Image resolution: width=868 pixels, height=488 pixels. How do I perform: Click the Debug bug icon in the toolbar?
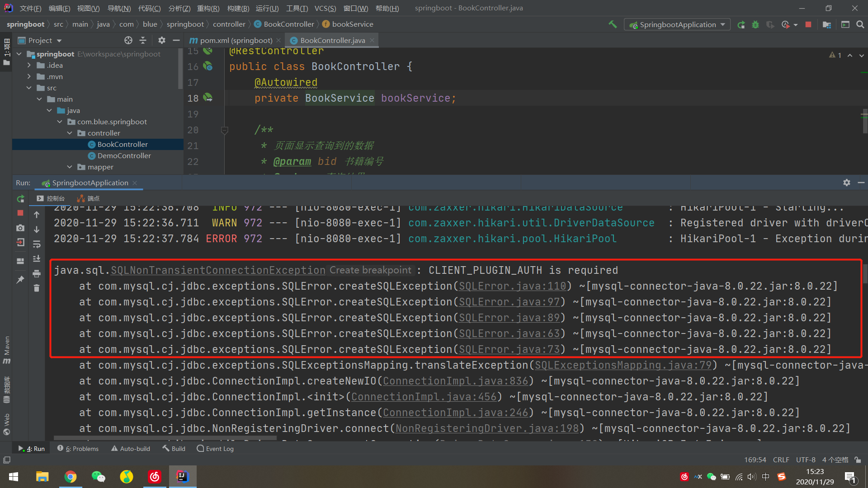[x=755, y=24]
